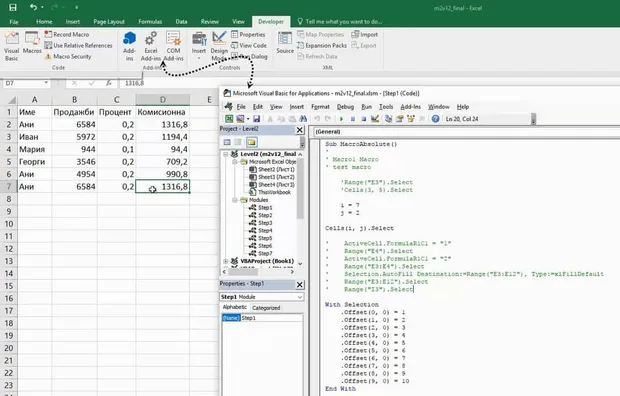Open the Name Box dropdown
Screen dimensions: 620x396
click(x=46, y=83)
